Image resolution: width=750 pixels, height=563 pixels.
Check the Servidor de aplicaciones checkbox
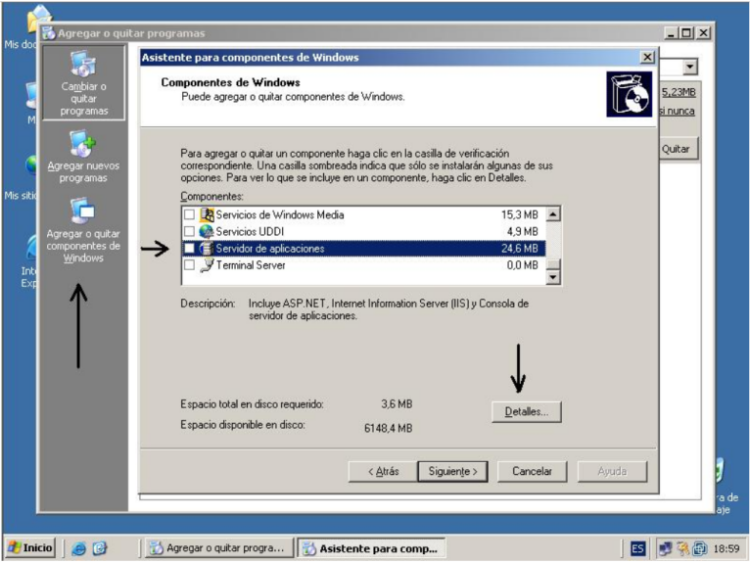(x=189, y=248)
